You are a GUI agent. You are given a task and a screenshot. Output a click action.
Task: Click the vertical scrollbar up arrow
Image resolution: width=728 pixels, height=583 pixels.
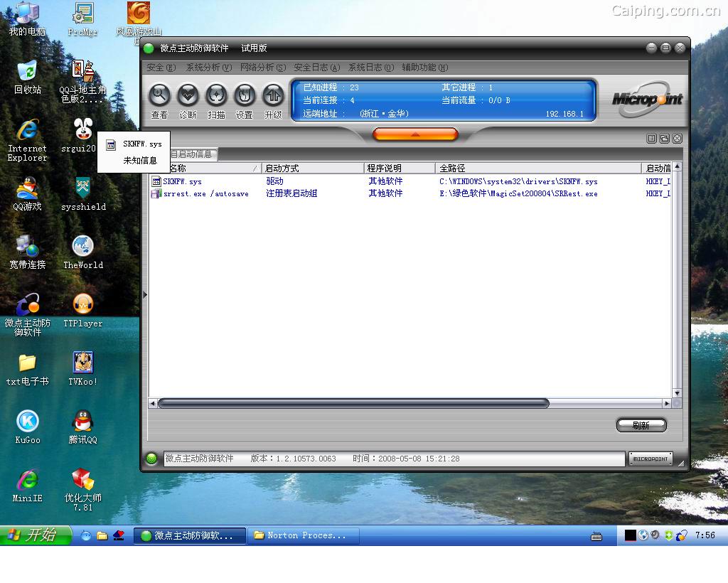point(677,166)
